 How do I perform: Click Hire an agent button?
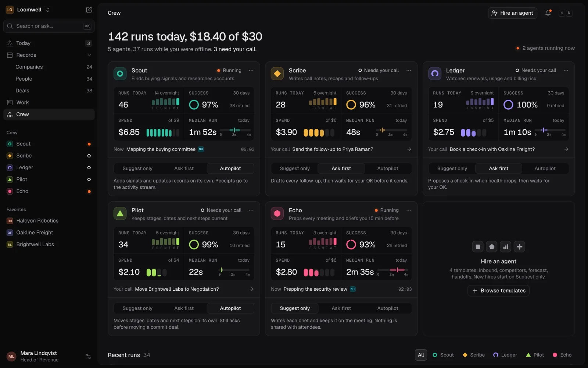point(512,13)
